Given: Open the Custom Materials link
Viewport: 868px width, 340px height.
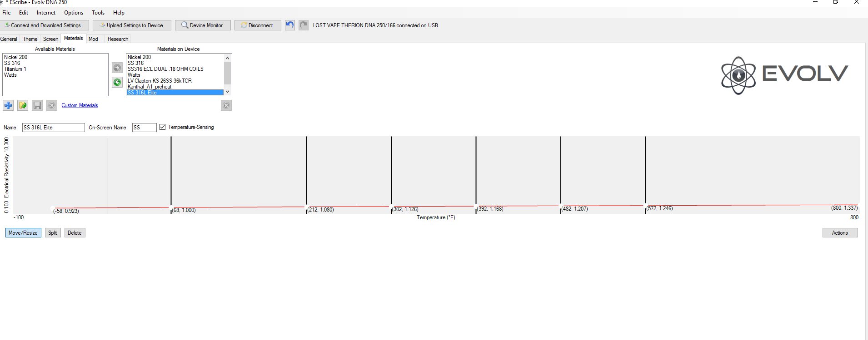Looking at the screenshot, I should pyautogui.click(x=80, y=105).
